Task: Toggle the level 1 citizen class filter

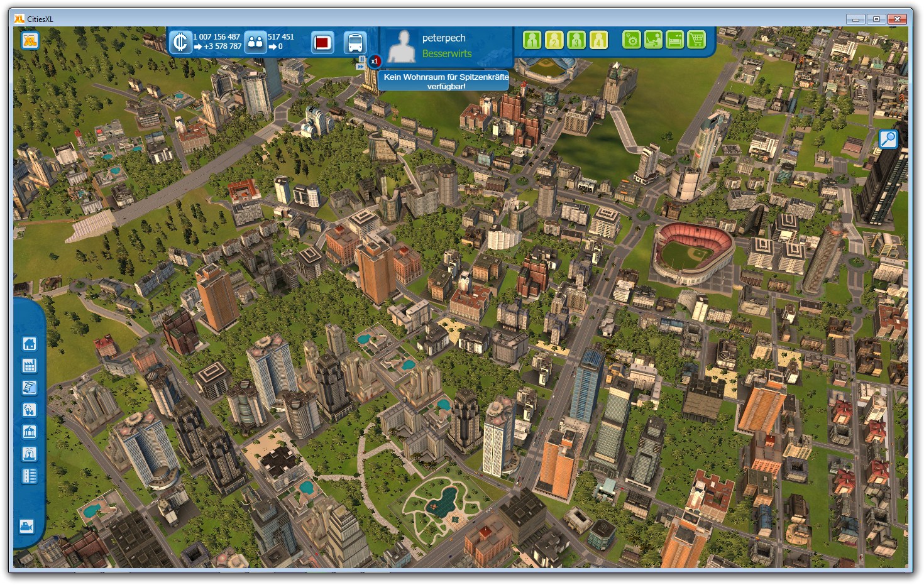Action: [x=532, y=40]
